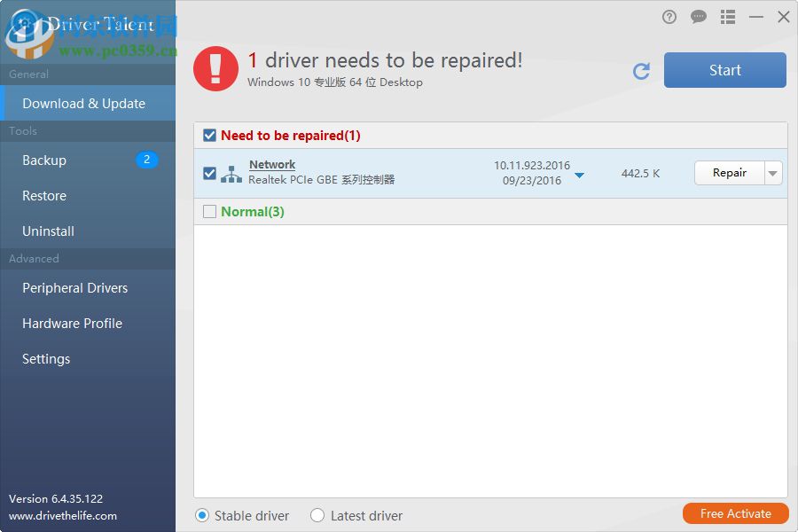Click the Version 6.4.35.122 text
The height and width of the screenshot is (532, 798).
pos(56,499)
